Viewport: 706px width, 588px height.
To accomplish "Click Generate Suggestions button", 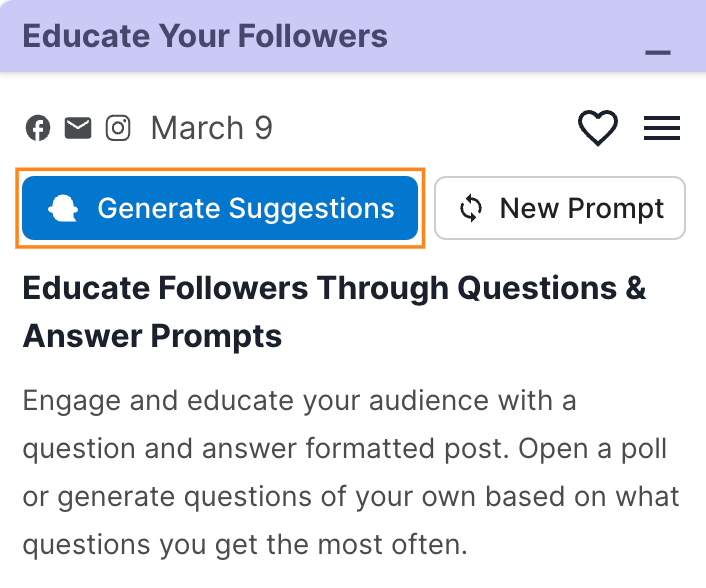I will (220, 208).
